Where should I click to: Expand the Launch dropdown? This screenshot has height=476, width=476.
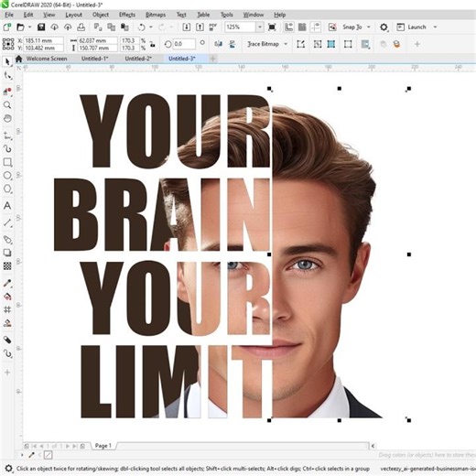click(435, 27)
